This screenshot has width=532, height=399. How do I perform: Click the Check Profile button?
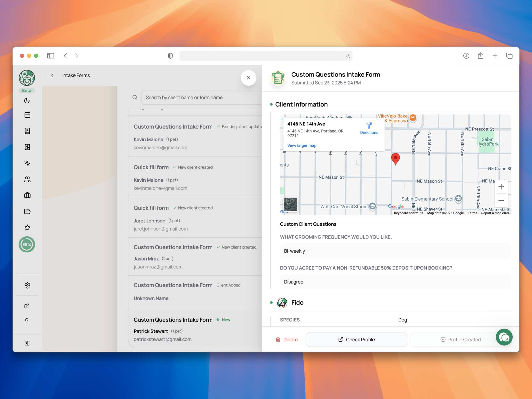[356, 340]
